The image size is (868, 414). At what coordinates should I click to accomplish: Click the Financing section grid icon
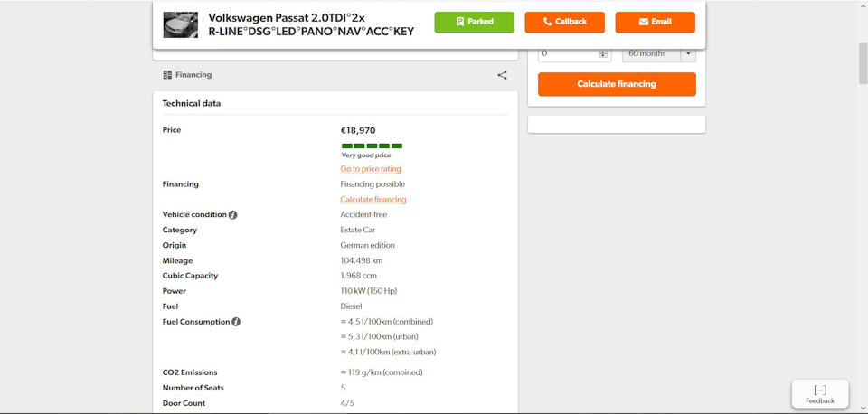click(167, 75)
